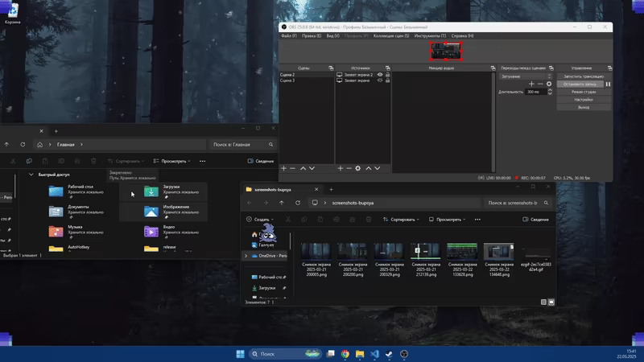
Task: Collapse the Быстрый доступ section
Action: pos(31,175)
